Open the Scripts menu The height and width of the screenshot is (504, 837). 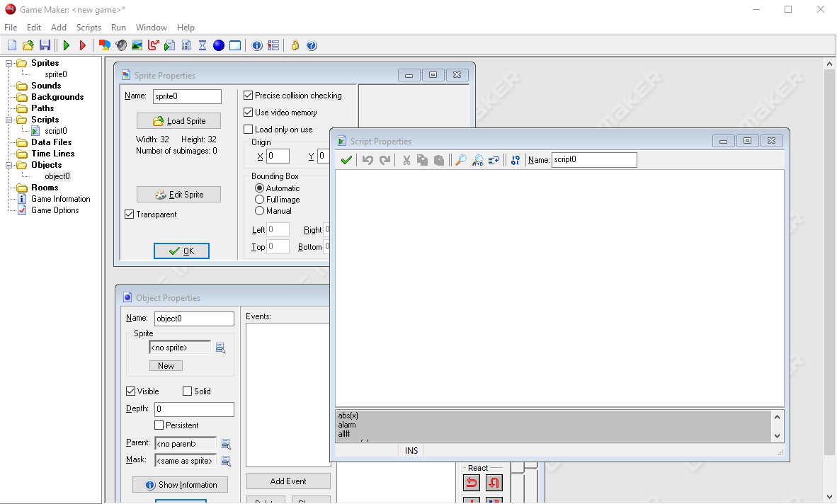(89, 27)
